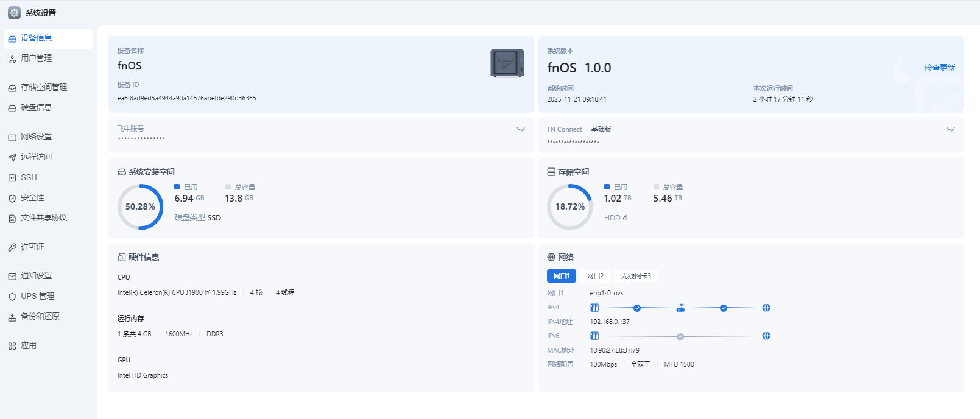Click the IPv6 grey connection marker
The height and width of the screenshot is (419, 980).
coord(680,336)
